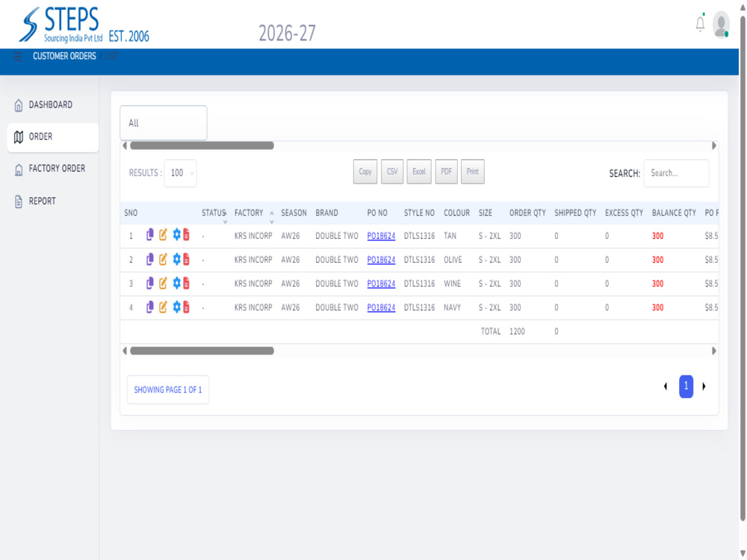Click the right arrow of the top scrollbar

(713, 146)
